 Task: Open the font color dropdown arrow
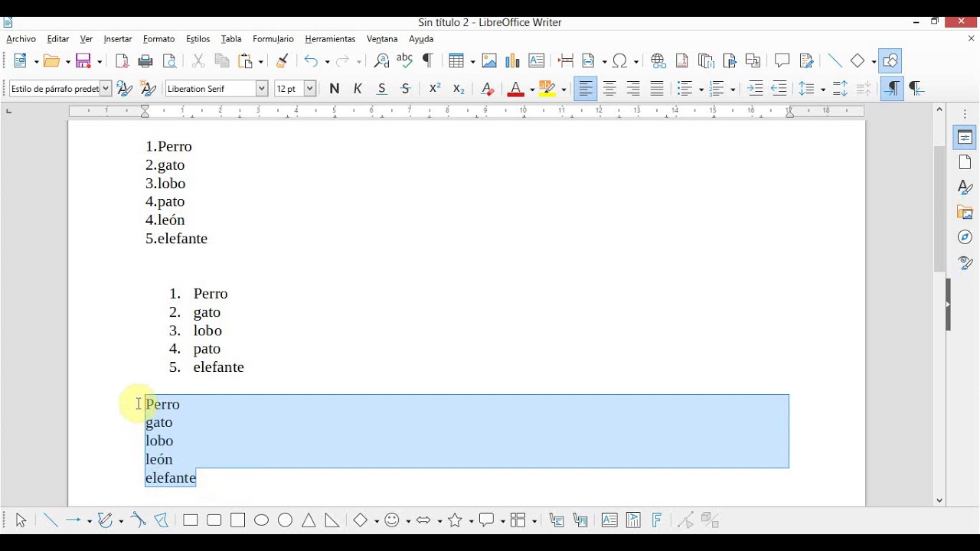tap(532, 90)
